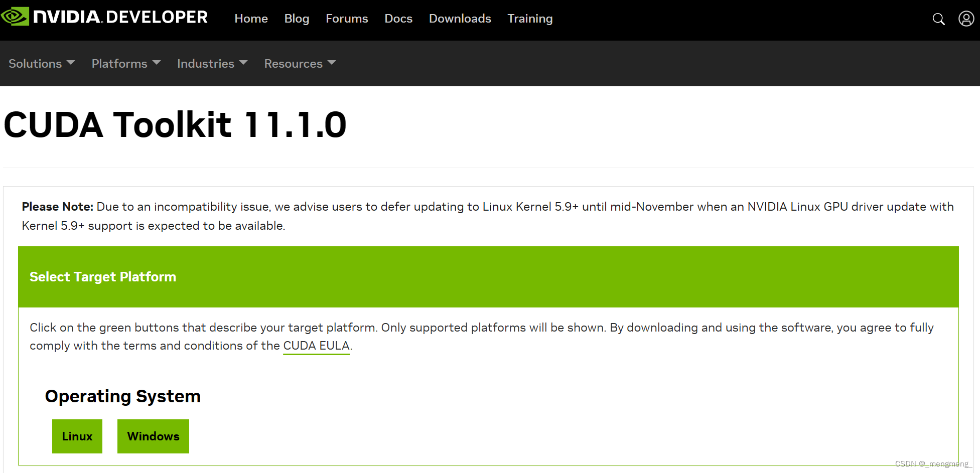Viewport: 980px width, 473px height.
Task: Click the Select Target Platform header
Action: coord(102,276)
